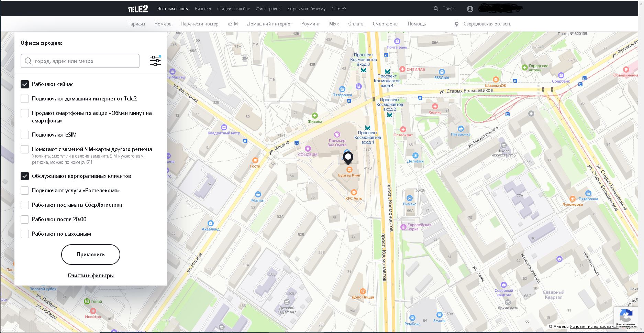Image resolution: width=644 pixels, height=333 pixels.
Task: Open the О Tele2 menu
Action: [339, 9]
